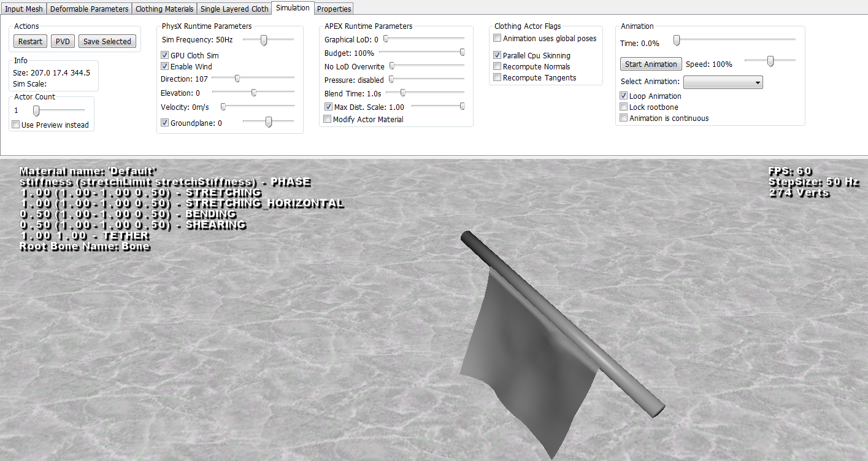Click Save Selected
Screen dimensions: 868x461
[107, 41]
